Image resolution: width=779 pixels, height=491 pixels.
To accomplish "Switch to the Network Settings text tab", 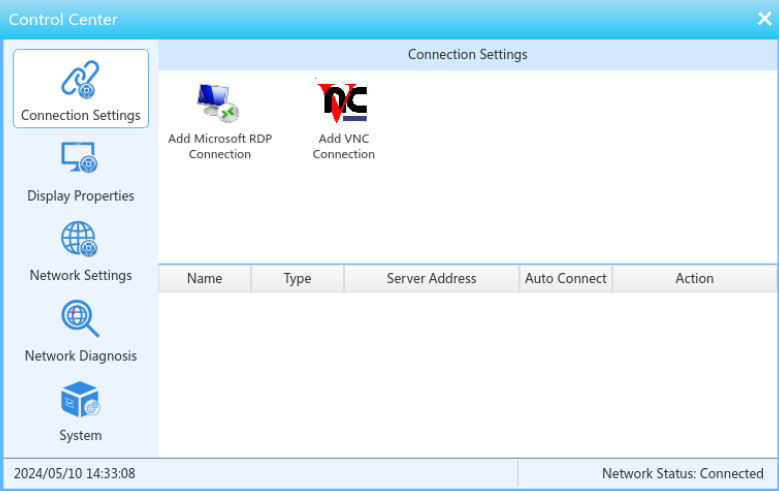I will (x=80, y=275).
